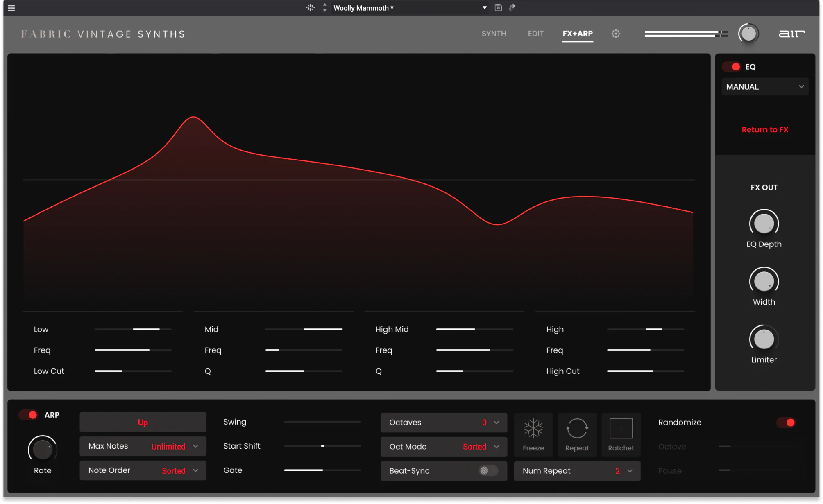Expand the Max Notes dropdown
Image resolution: width=823 pixels, height=504 pixels.
click(x=143, y=446)
